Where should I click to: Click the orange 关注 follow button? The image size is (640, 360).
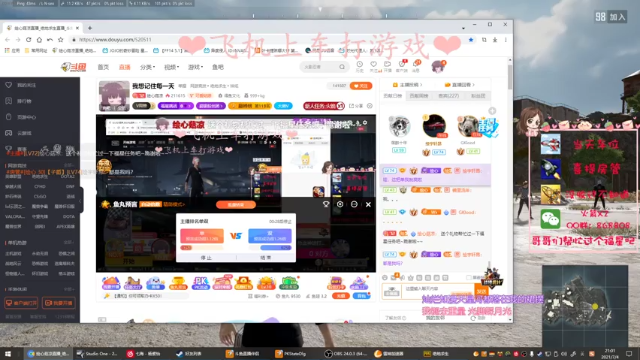(361, 86)
